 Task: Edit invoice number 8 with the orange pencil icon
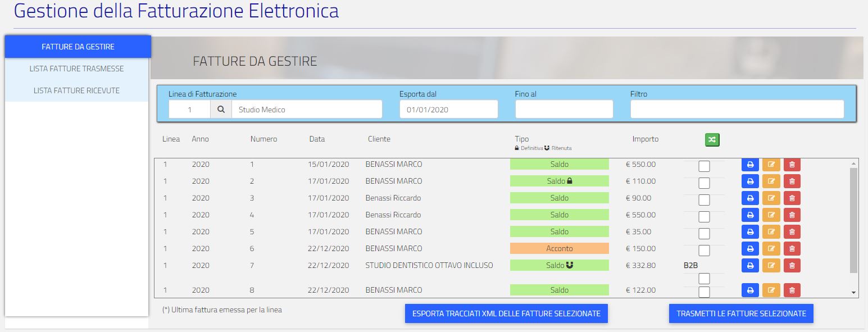(771, 290)
